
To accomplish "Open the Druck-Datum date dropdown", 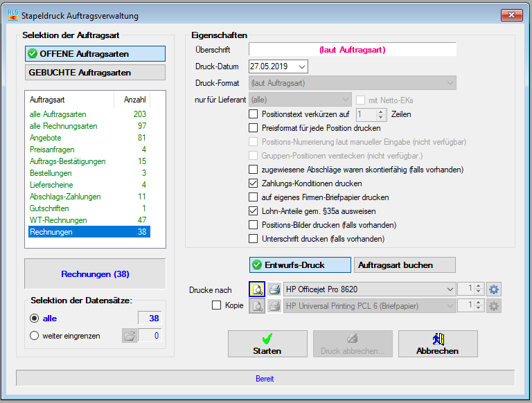I will coord(302,66).
